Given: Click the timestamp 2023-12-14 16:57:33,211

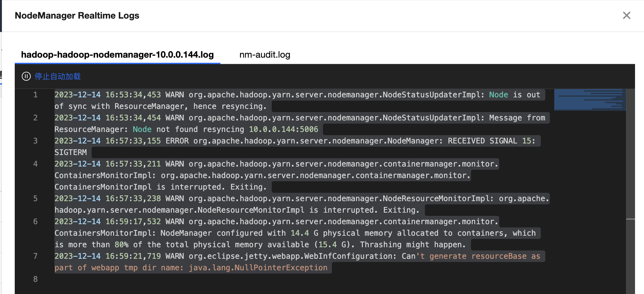Looking at the screenshot, I should (x=108, y=164).
